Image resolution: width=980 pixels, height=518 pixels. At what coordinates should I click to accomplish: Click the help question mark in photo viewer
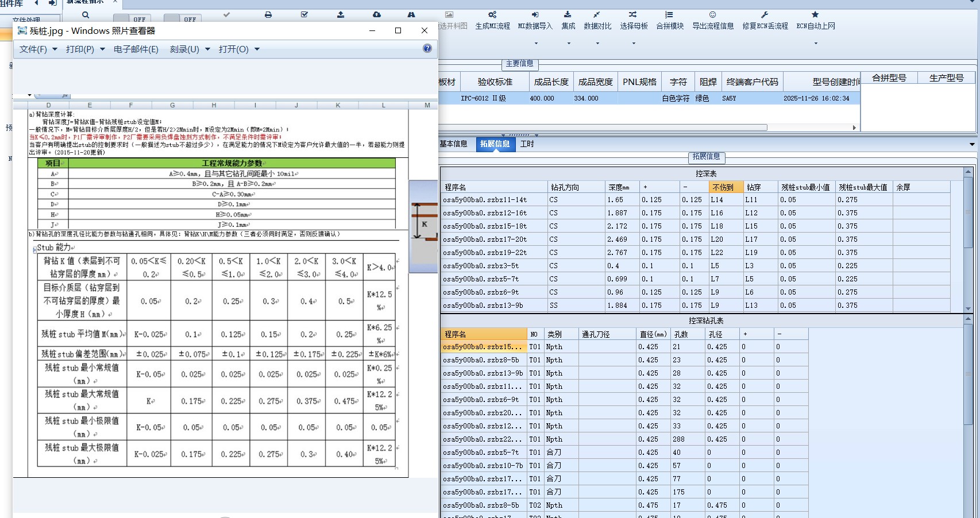pyautogui.click(x=427, y=48)
